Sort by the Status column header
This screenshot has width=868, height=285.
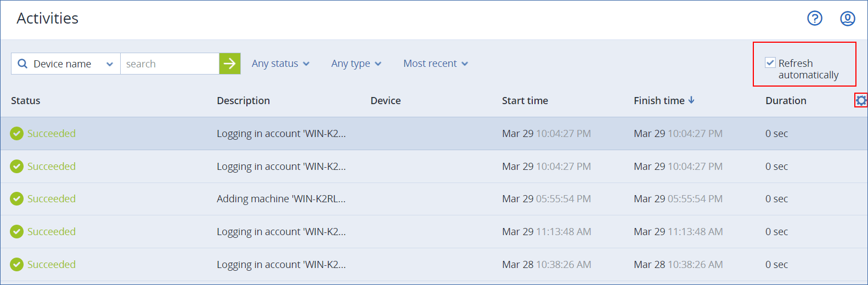point(26,100)
